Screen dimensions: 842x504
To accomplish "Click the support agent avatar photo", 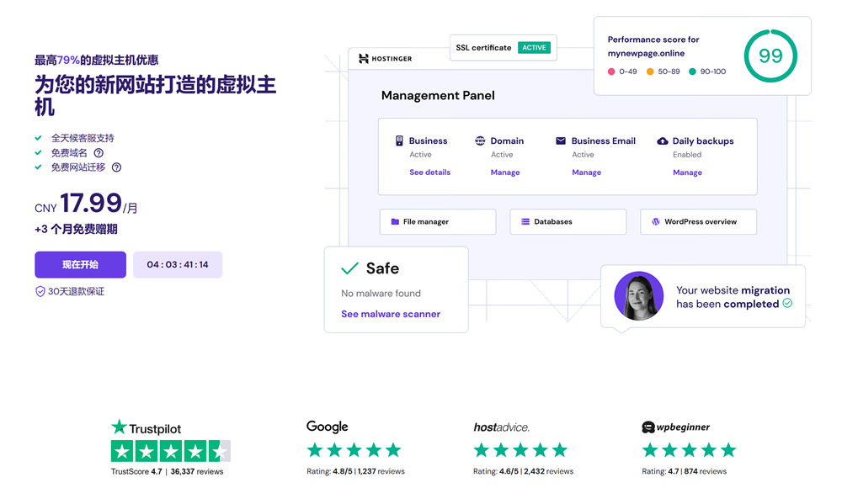I will tap(639, 295).
